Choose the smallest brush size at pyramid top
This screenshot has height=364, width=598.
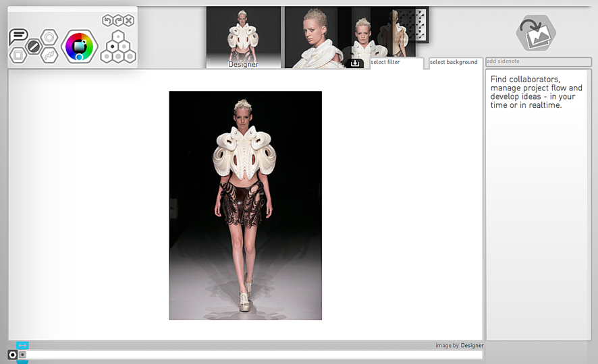pyautogui.click(x=118, y=36)
